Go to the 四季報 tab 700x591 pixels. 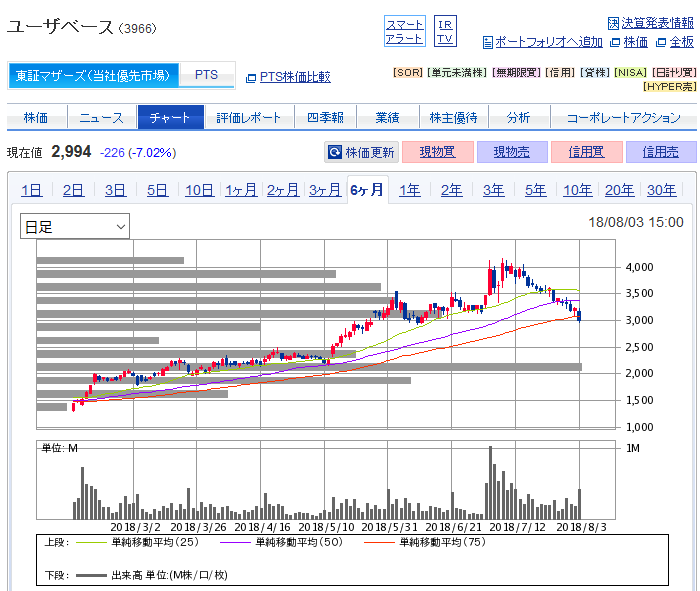[325, 117]
